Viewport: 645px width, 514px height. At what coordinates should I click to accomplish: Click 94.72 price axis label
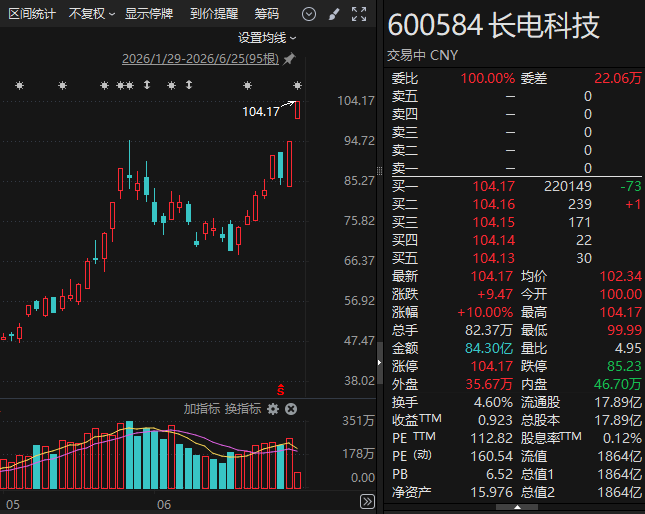point(359,141)
